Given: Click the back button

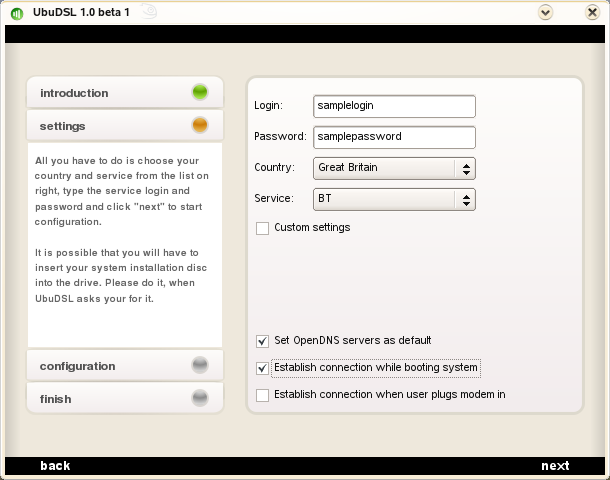Looking at the screenshot, I should tap(55, 466).
